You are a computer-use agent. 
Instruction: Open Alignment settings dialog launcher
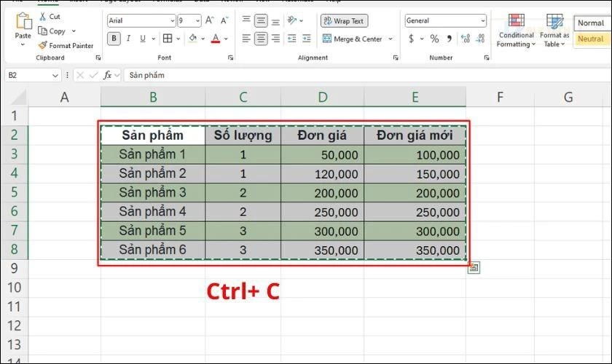(x=396, y=58)
